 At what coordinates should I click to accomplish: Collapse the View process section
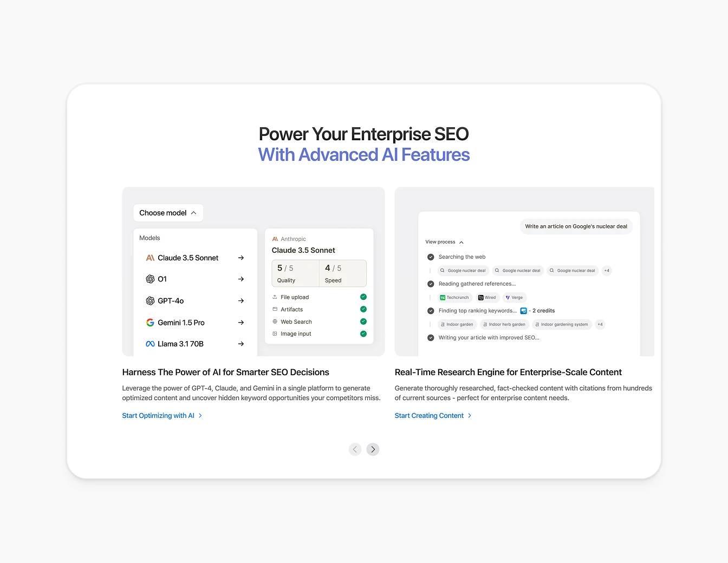pyautogui.click(x=444, y=242)
